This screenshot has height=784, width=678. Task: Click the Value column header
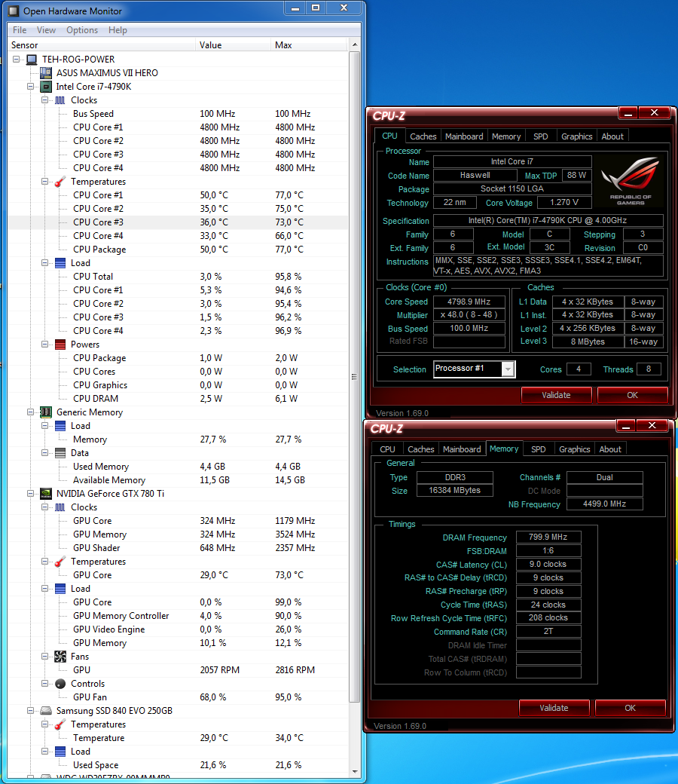point(234,45)
